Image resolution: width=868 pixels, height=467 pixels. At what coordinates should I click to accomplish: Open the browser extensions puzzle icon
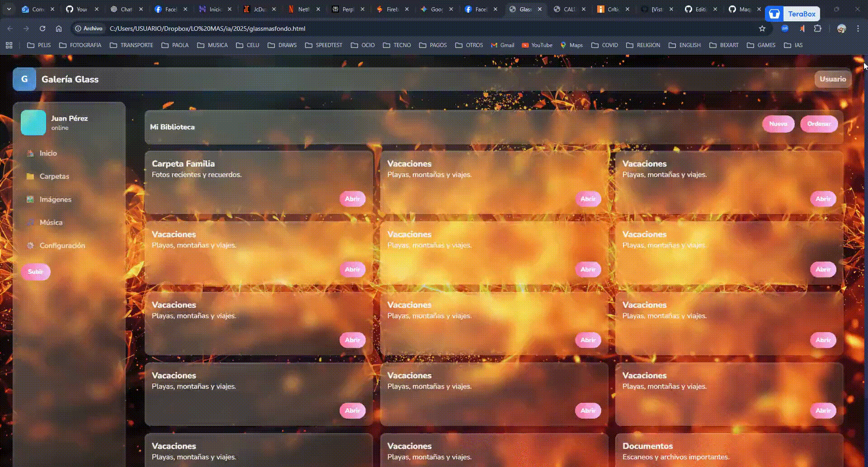[x=817, y=29]
